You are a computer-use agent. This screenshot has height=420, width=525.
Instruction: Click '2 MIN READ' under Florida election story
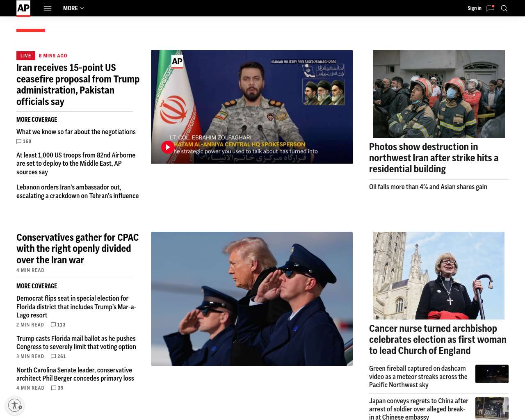(x=30, y=325)
